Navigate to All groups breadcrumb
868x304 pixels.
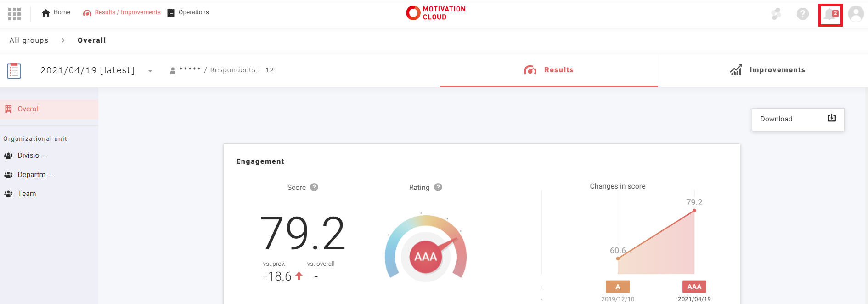pos(29,40)
